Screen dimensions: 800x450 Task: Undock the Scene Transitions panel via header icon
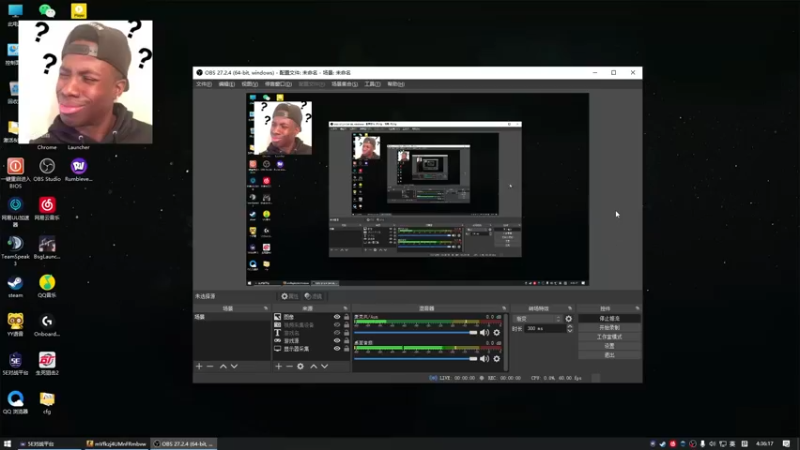570,309
